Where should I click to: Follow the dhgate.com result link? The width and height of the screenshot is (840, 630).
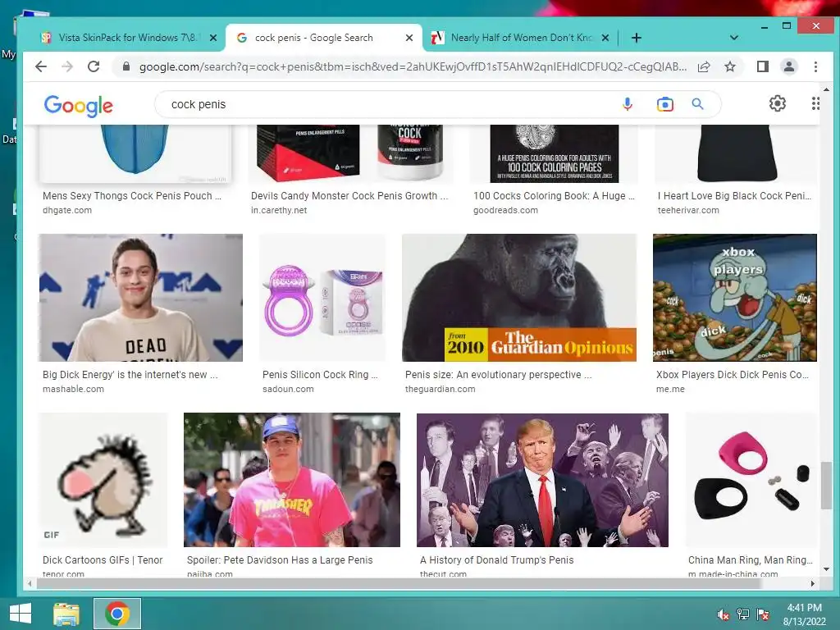click(67, 210)
